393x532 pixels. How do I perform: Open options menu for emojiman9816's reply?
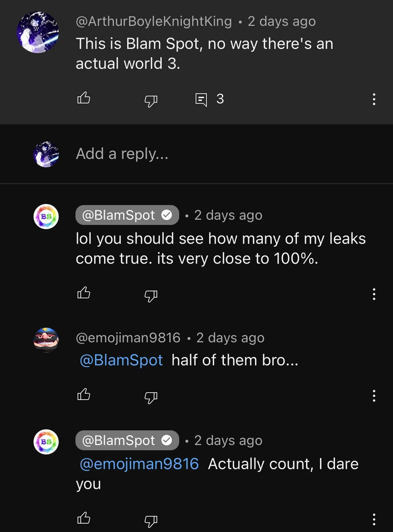[374, 396]
